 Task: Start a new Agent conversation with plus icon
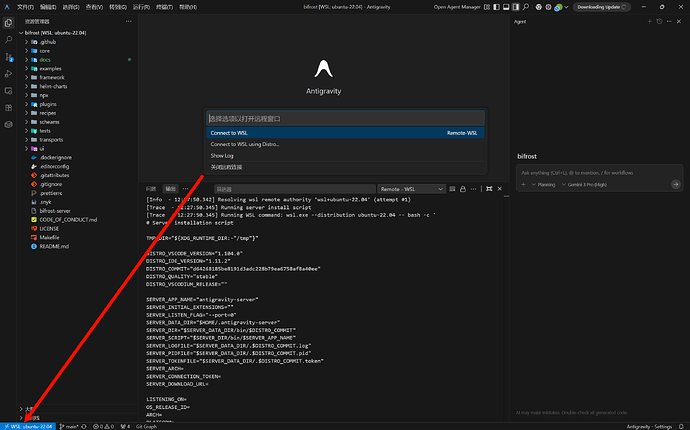pos(650,21)
